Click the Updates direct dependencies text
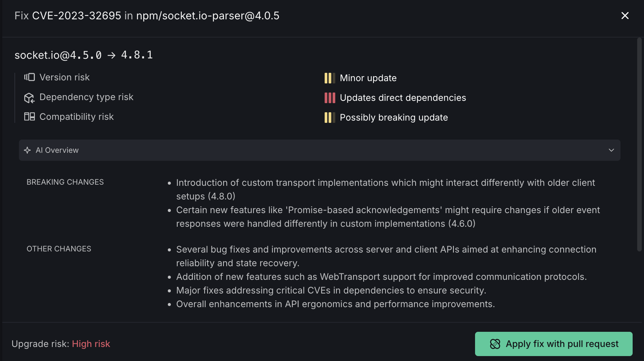The image size is (644, 361). [403, 98]
